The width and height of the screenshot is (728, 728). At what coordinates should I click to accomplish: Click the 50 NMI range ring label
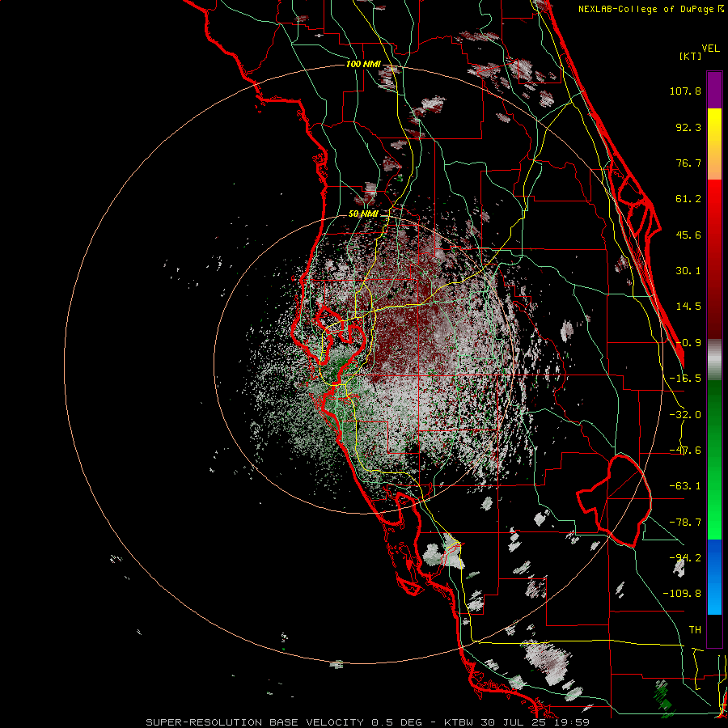pos(363,214)
